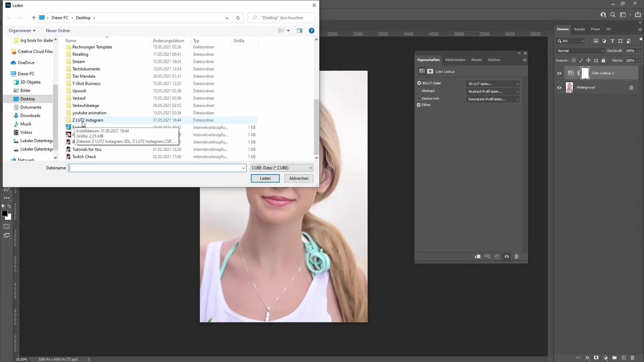644x362 pixels.
Task: Enable the Dither checkbox
Action: [419, 105]
